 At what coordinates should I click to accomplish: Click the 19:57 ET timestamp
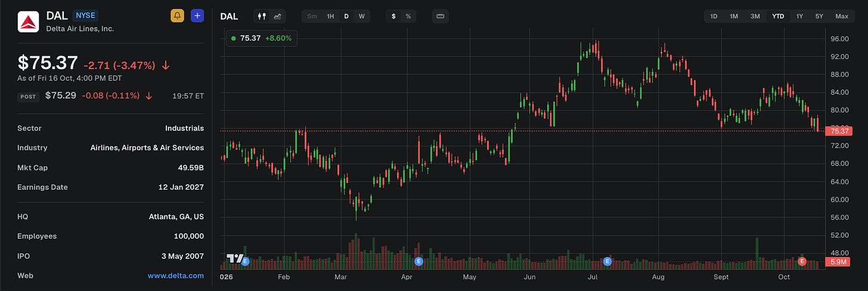(188, 95)
